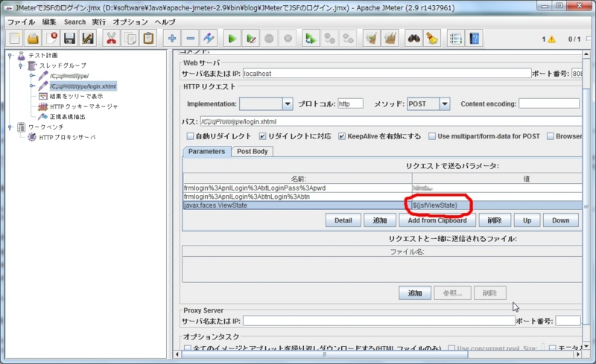
Task: Enable 自動リダイレクト checkbox
Action: tap(190, 136)
